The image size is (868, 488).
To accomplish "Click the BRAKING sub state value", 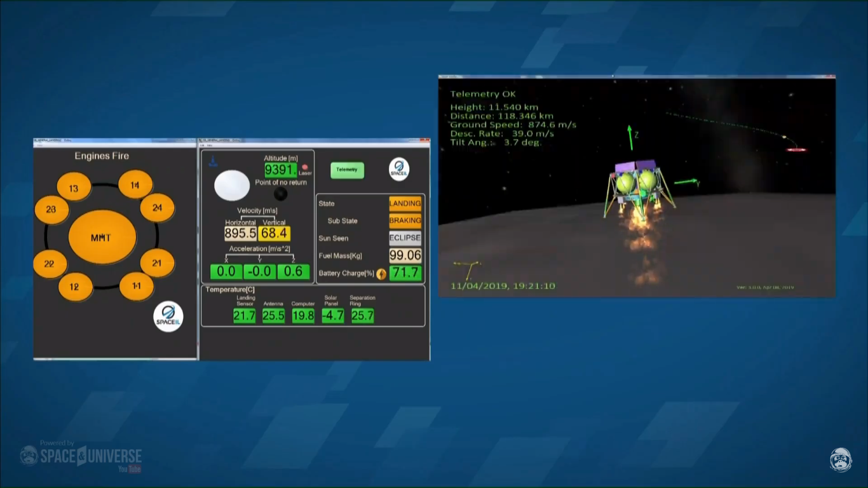I will click(405, 220).
